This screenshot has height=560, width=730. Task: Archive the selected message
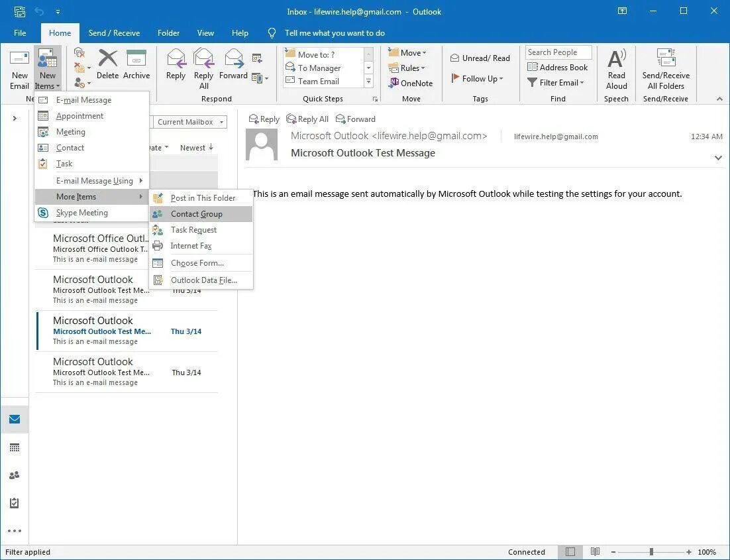pyautogui.click(x=136, y=65)
